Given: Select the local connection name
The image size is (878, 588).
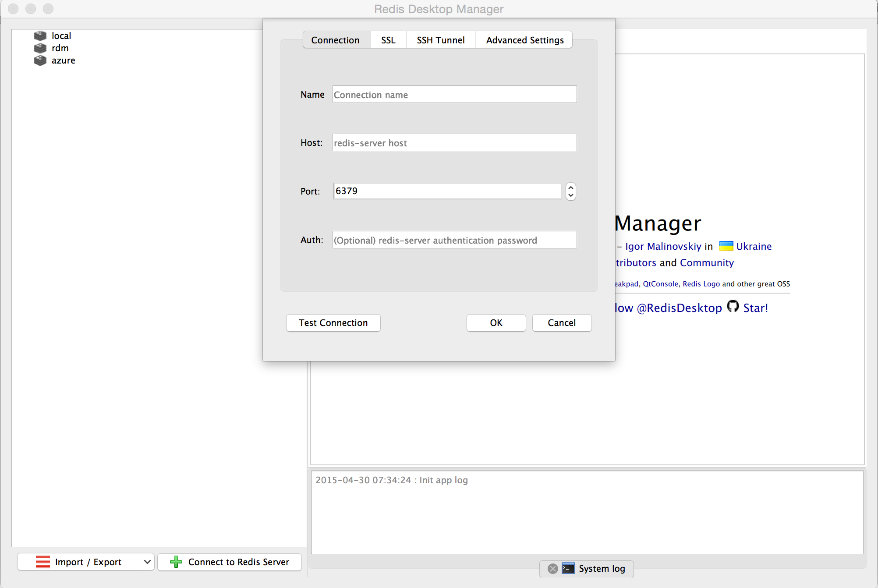Looking at the screenshot, I should pyautogui.click(x=61, y=35).
